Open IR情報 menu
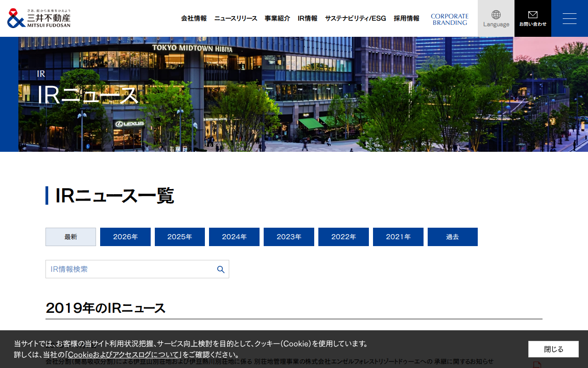Image resolution: width=588 pixels, height=368 pixels. (x=307, y=18)
